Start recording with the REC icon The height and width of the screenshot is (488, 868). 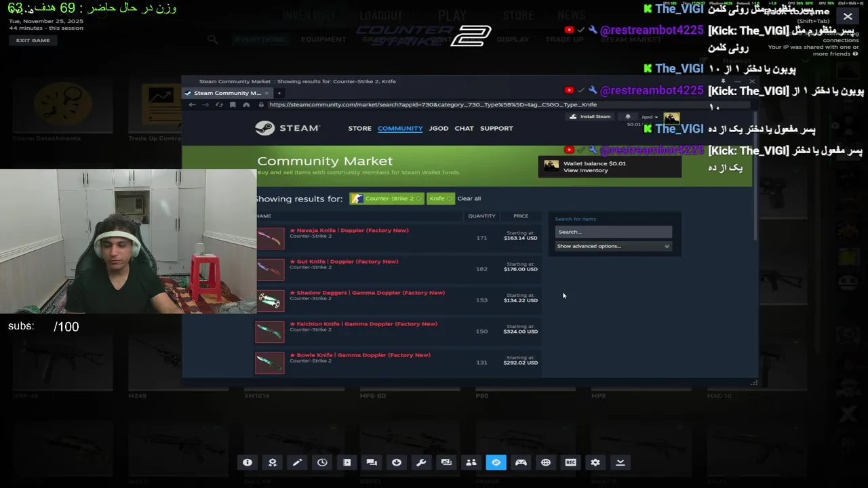(570, 462)
